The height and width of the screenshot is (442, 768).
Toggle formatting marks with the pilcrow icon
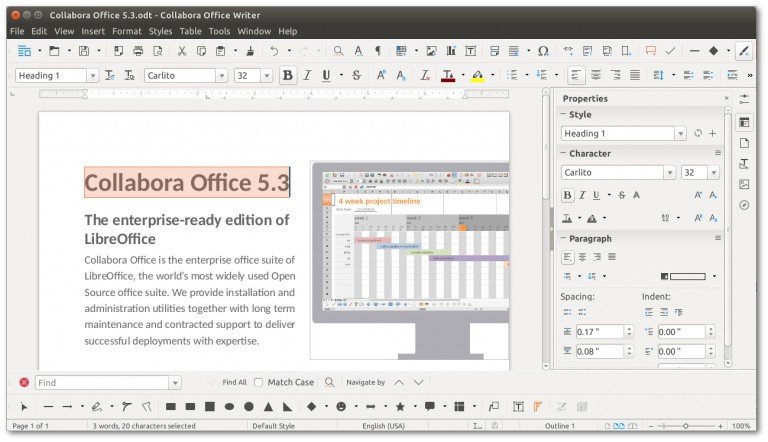378,50
